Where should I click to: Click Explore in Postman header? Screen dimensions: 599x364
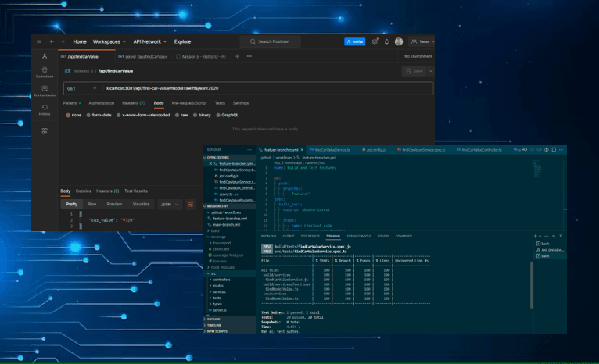(182, 41)
